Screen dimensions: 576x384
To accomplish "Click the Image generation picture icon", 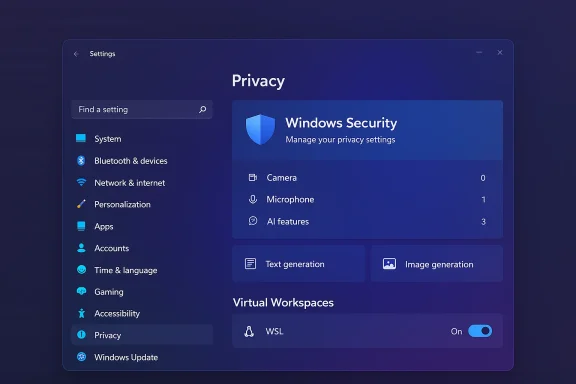I will (x=389, y=263).
